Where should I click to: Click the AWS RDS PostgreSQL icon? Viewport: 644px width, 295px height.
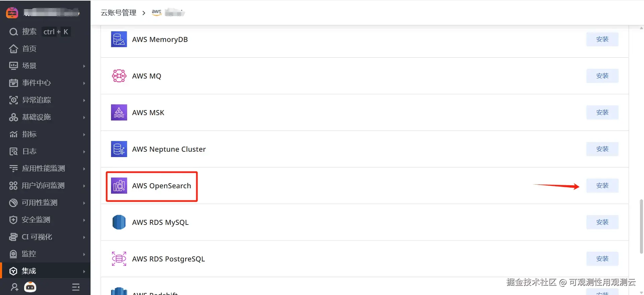tap(119, 259)
